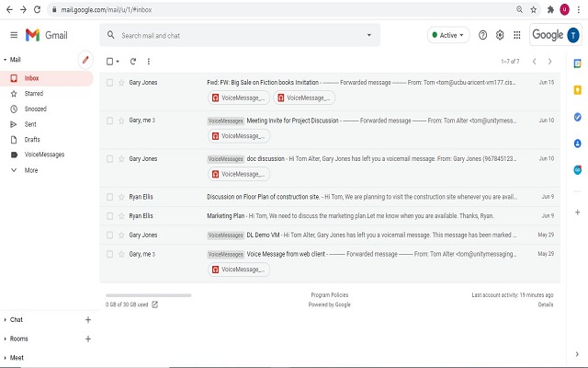Select the DL Demo VM email checkbox

pos(109,236)
